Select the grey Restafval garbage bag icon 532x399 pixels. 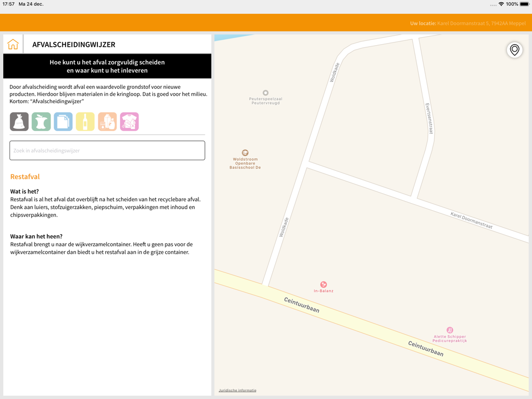tap(19, 121)
